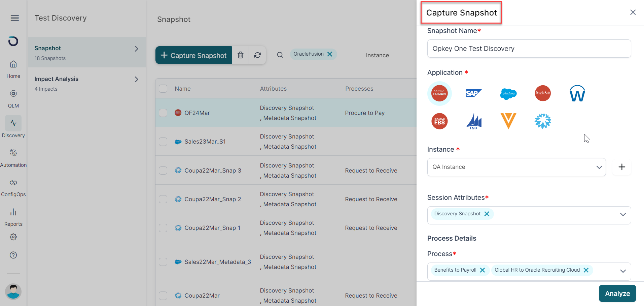Select SAP application icon
The image size is (644, 306).
[473, 93]
